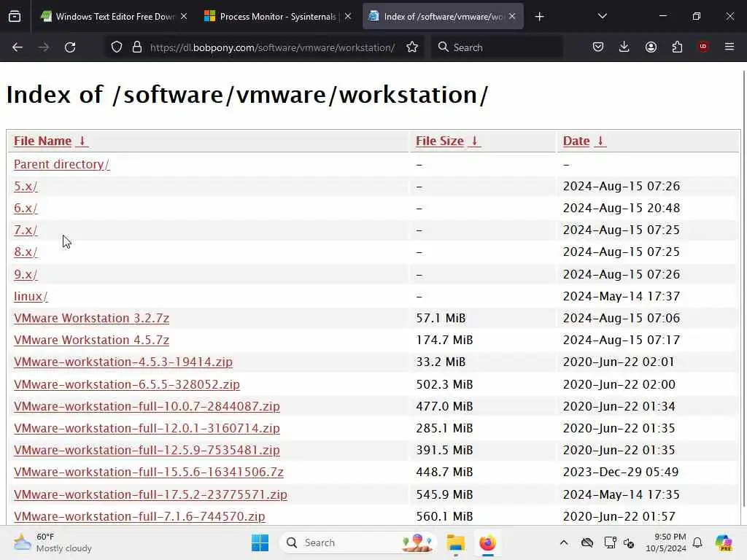Open the clock showing 9:50 PM

666,542
